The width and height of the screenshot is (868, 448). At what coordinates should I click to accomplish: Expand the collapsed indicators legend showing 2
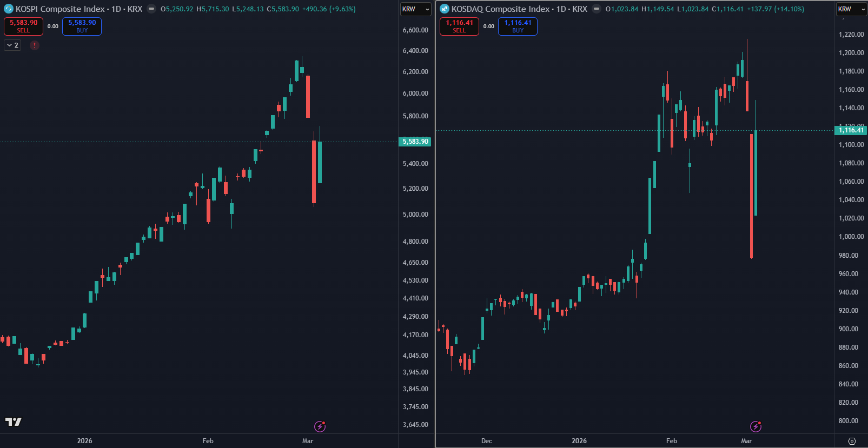click(12, 45)
